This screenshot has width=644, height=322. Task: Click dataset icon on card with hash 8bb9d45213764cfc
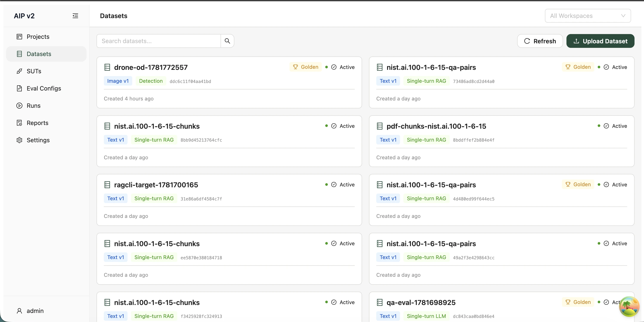click(x=107, y=126)
